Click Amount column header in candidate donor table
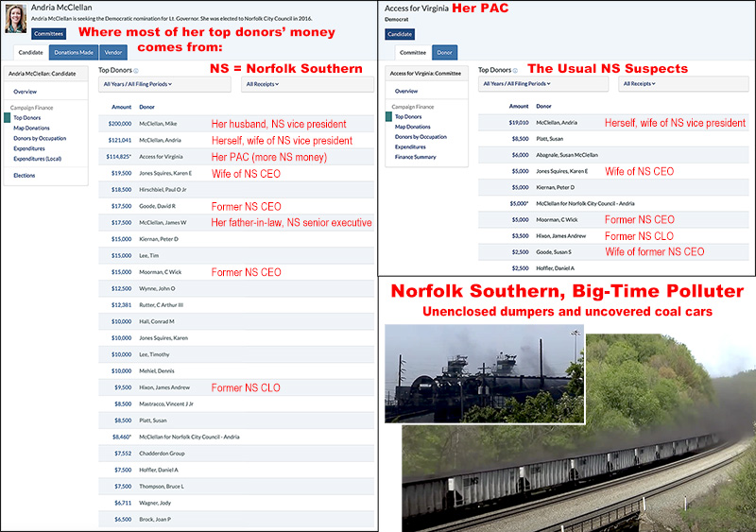This screenshot has height=532, width=756. pos(122,107)
